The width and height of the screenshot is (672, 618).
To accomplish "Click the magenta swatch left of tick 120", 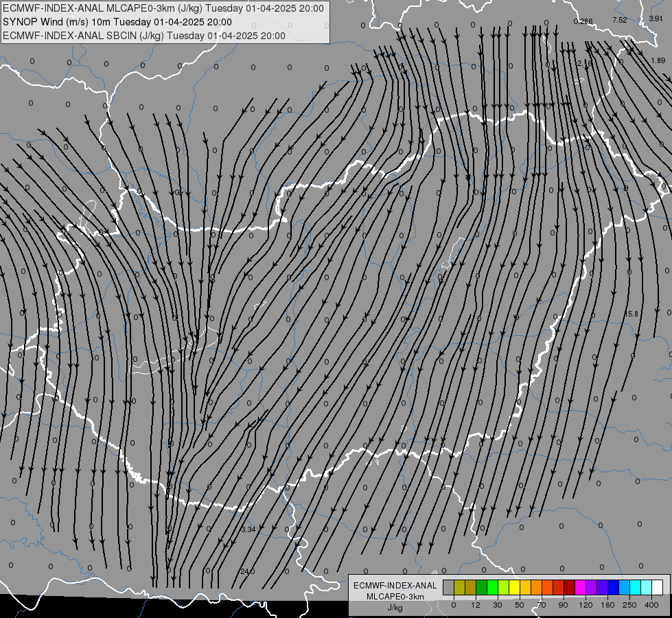I will pos(580,588).
